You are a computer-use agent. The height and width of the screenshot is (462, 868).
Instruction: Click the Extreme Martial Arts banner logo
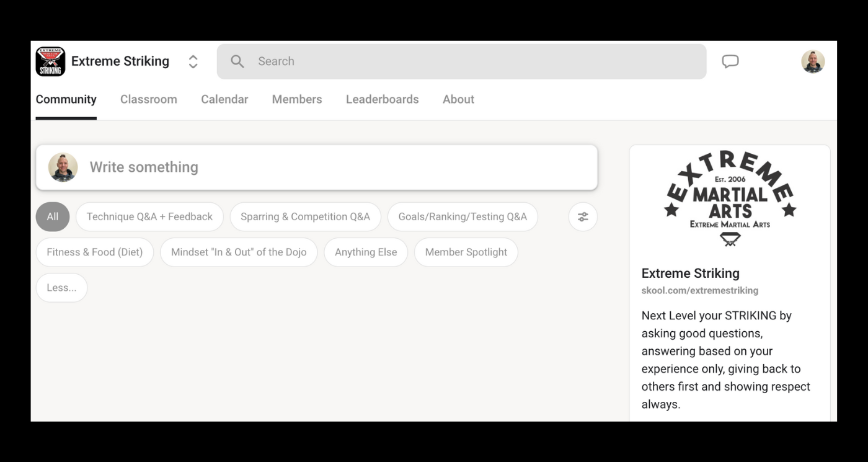coord(730,198)
